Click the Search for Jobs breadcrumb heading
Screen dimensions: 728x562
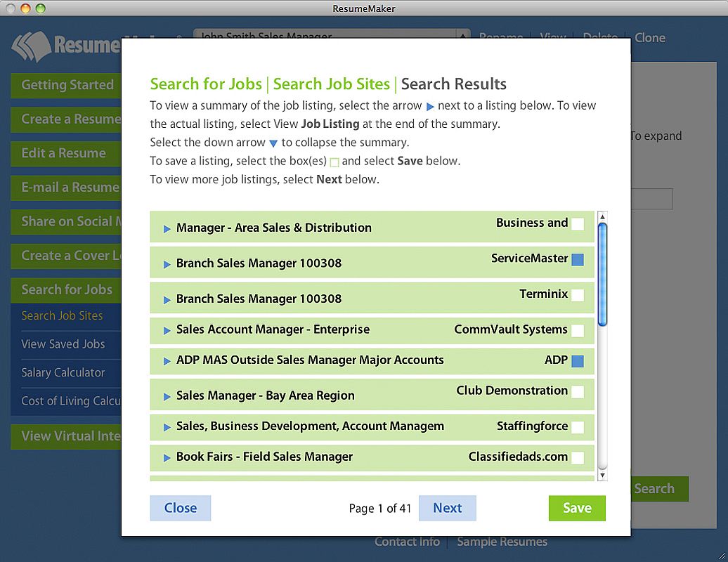point(206,84)
